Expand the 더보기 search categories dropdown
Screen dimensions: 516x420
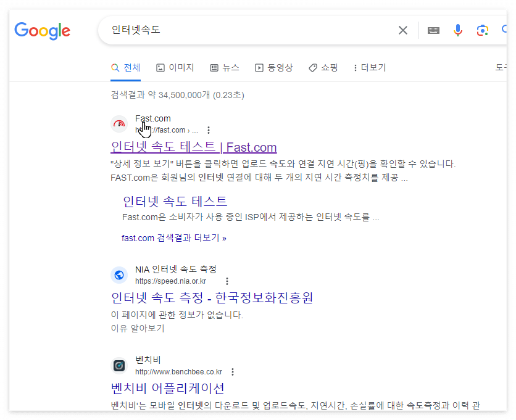369,67
